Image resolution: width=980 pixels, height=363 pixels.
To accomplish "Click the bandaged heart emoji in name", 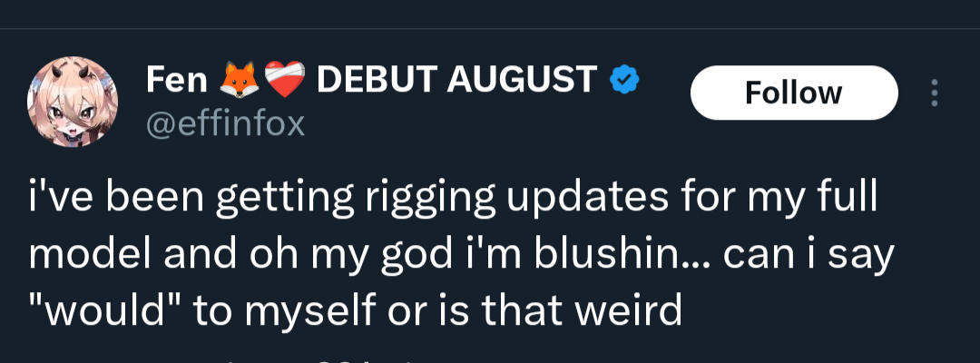I will point(282,83).
